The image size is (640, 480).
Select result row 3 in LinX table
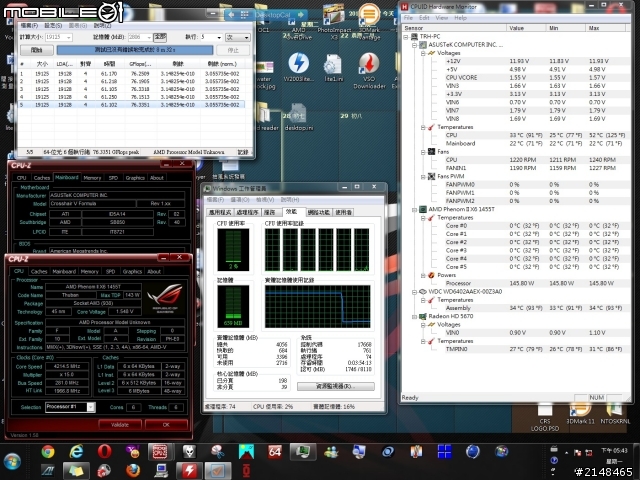131,89
